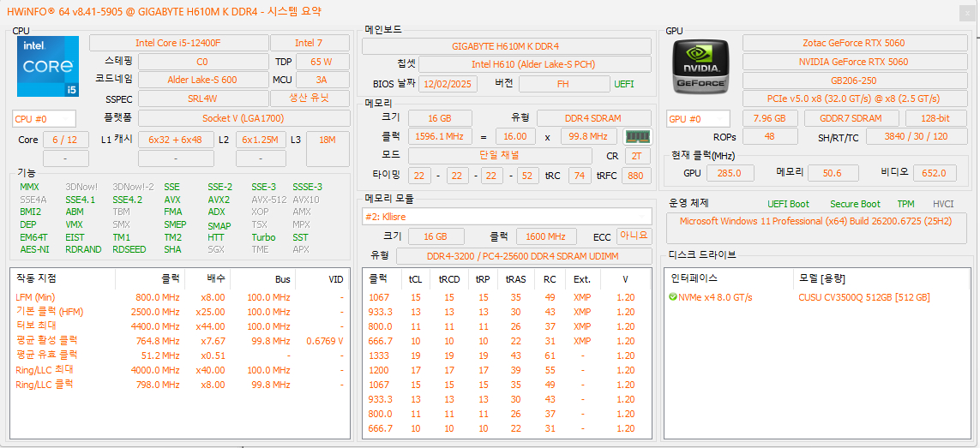Click the 3840 / 30 / 120 shader value

[x=915, y=136]
